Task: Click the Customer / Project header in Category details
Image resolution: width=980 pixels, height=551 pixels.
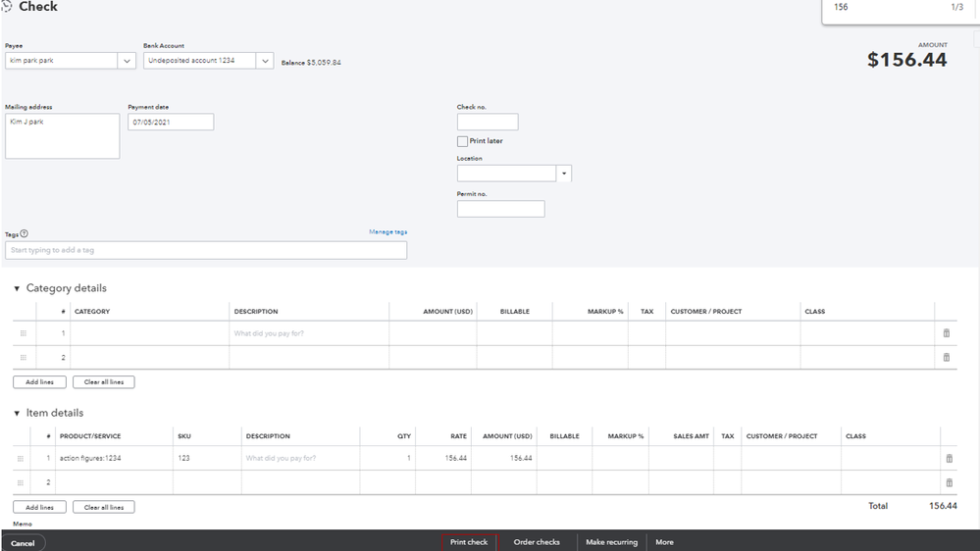Action: tap(705, 311)
